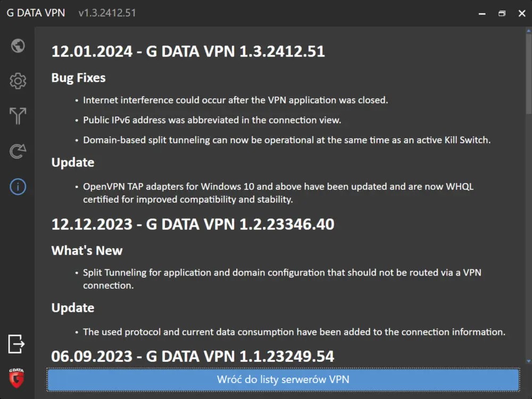Open the settings gear page
The width and height of the screenshot is (532, 399).
[x=18, y=81]
